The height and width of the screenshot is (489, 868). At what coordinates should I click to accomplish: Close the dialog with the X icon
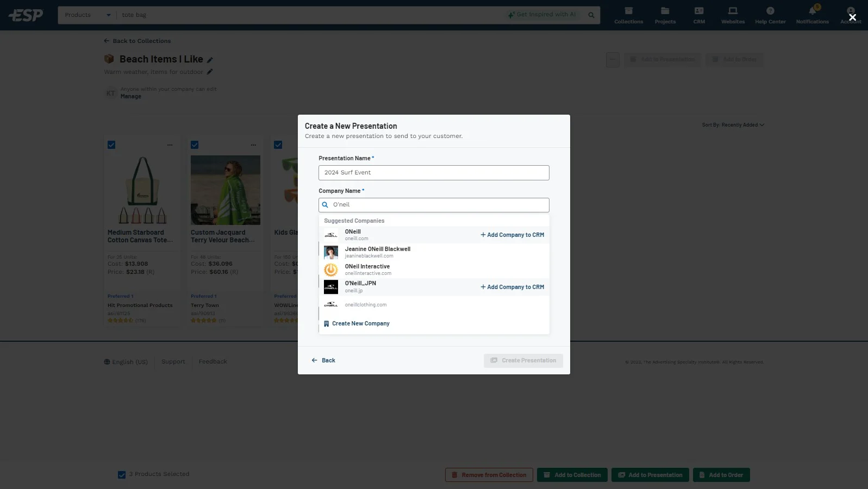[852, 17]
